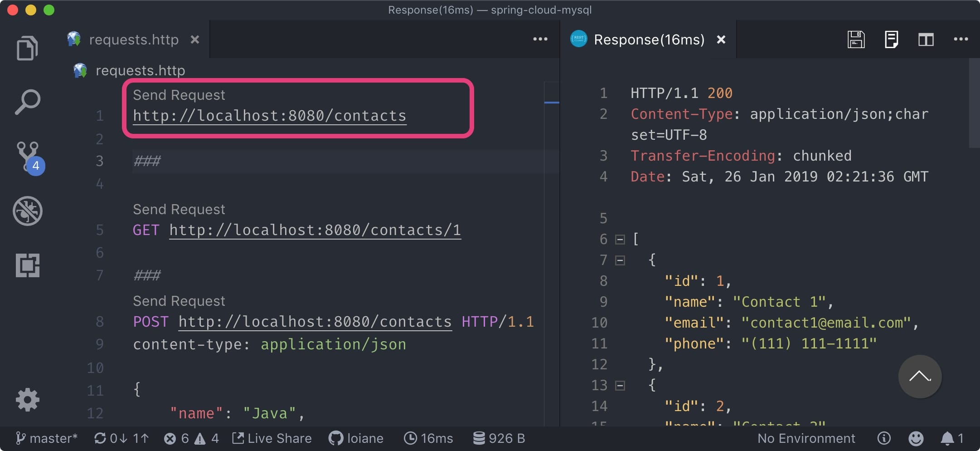Open the Extensions view icon
980x451 pixels.
28,265
